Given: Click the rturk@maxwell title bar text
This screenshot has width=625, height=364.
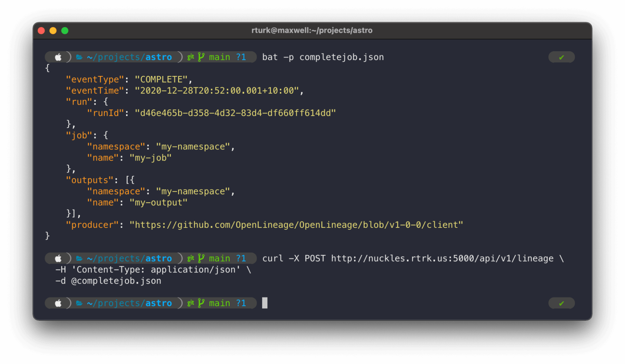Looking at the screenshot, I should coord(312,30).
